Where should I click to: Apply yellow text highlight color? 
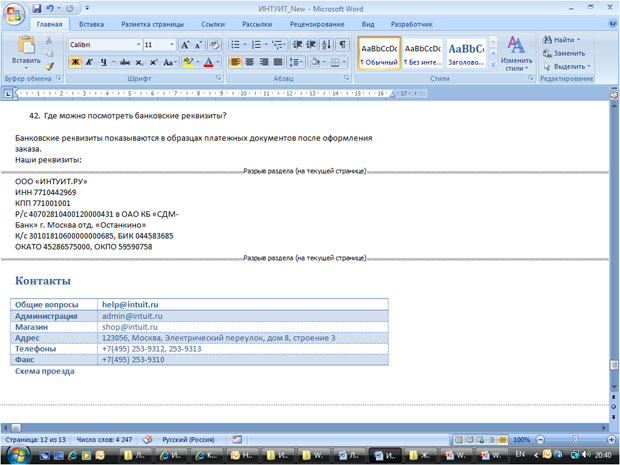[x=188, y=62]
